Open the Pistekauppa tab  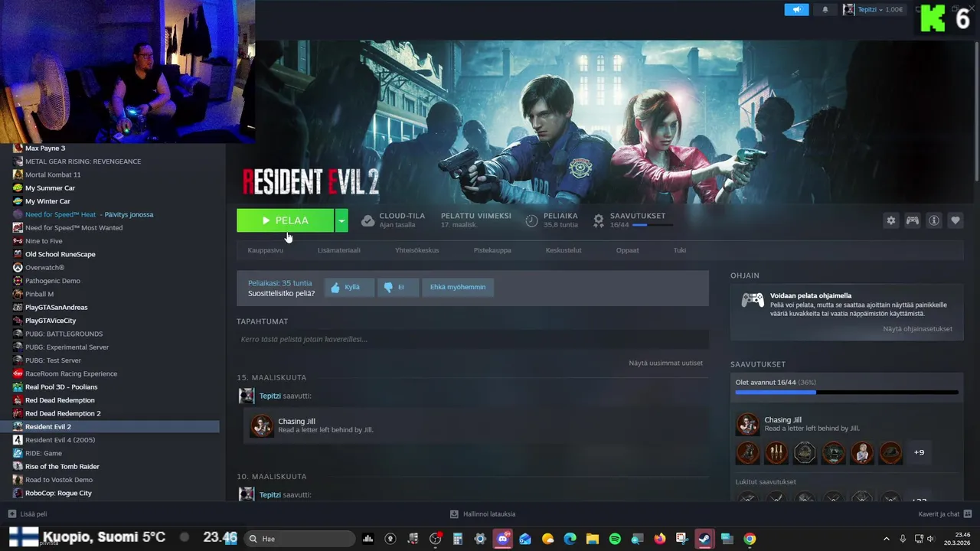tap(492, 250)
